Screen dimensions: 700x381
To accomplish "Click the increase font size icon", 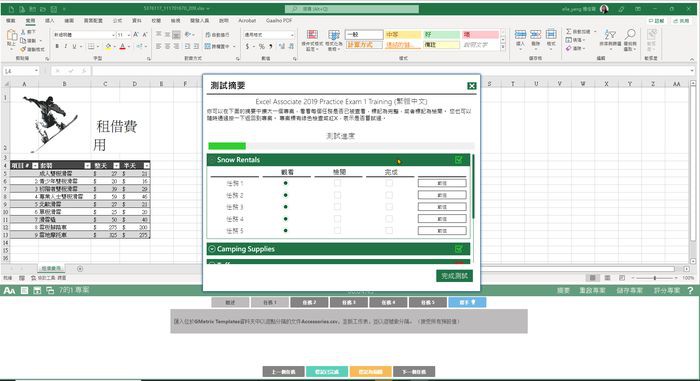I will (136, 35).
